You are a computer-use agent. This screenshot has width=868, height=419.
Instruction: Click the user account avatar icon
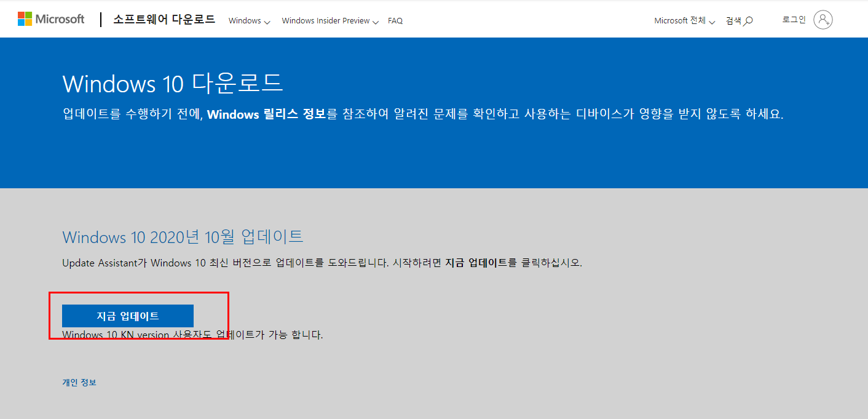pos(823,20)
